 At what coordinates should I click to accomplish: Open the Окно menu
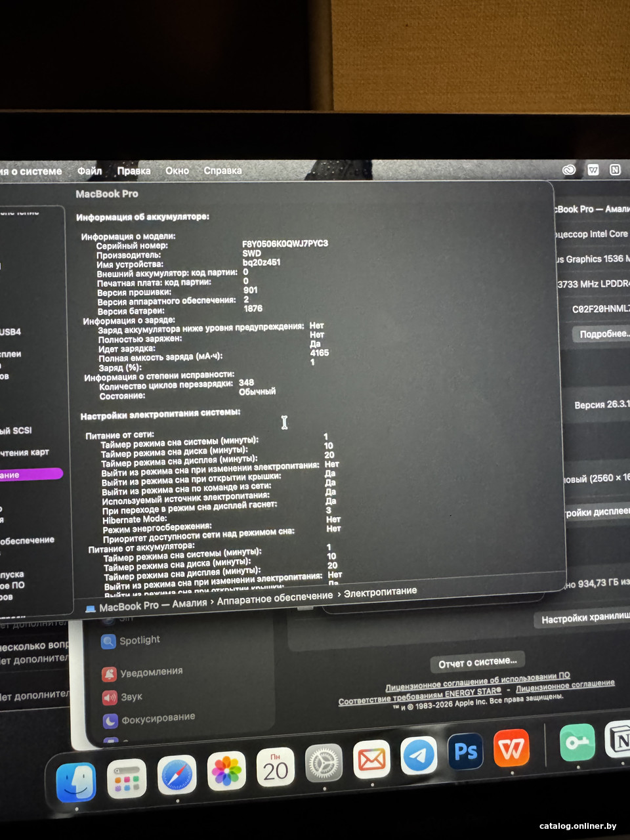pyautogui.click(x=177, y=171)
